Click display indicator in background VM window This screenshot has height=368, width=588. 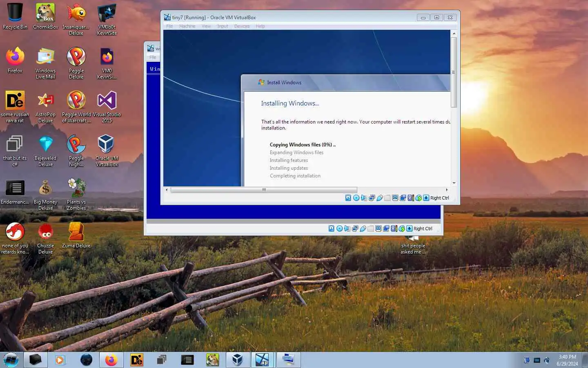(378, 229)
